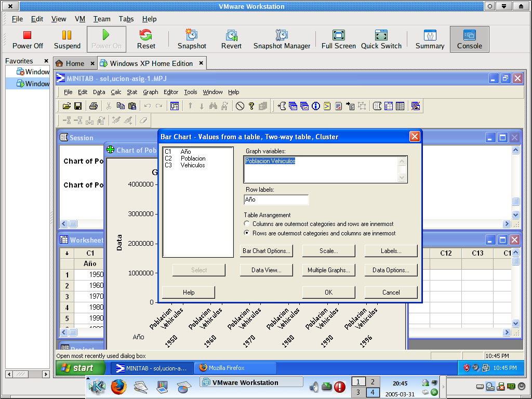Show the VMware Summary view

[x=430, y=39]
